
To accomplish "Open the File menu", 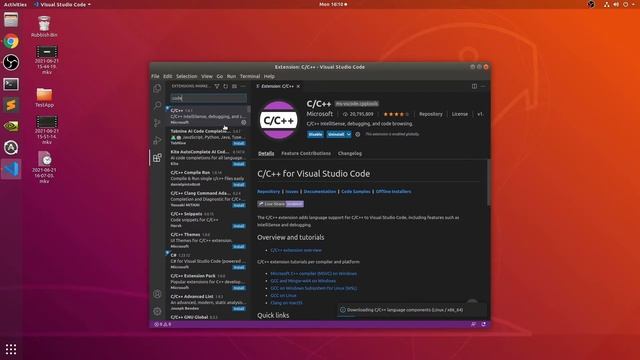I will pos(155,76).
